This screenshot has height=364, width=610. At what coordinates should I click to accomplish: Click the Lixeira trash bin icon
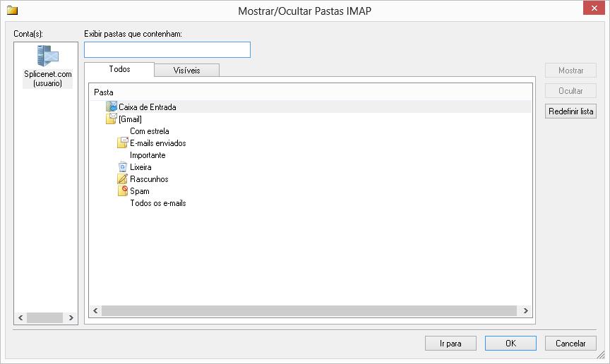pyautogui.click(x=123, y=166)
